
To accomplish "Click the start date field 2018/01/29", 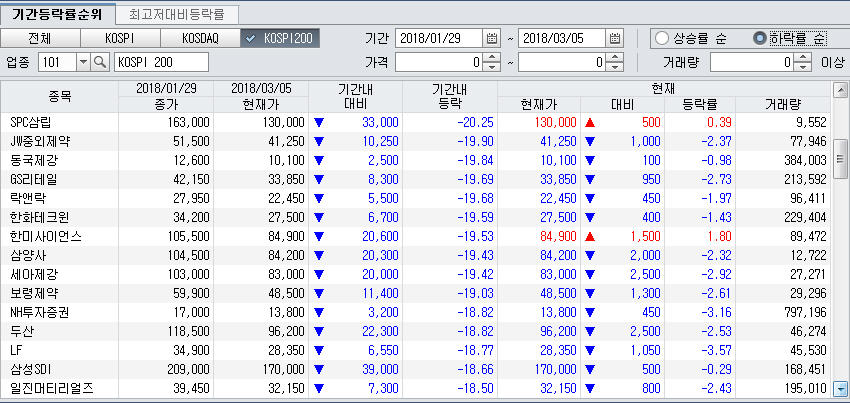I will click(x=439, y=38).
